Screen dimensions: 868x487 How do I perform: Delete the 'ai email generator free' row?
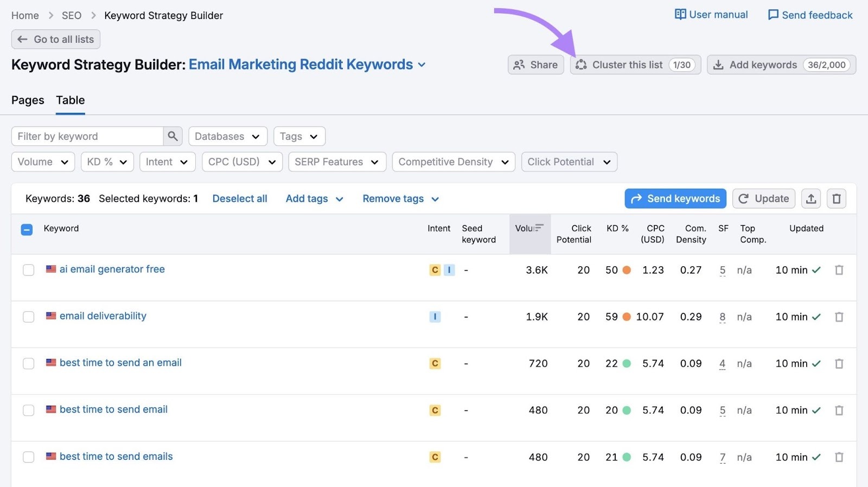839,270
